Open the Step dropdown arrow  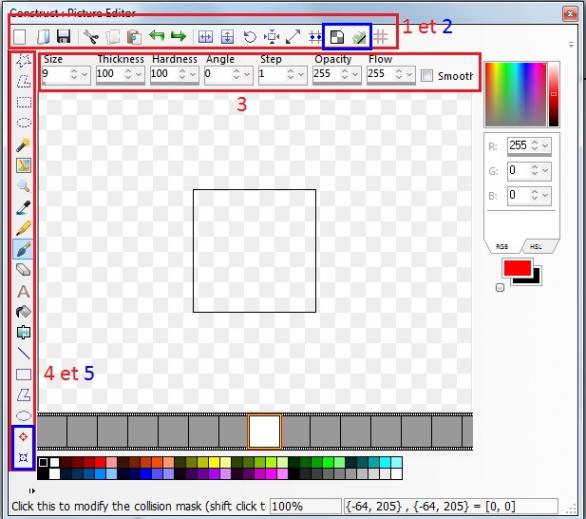point(302,74)
